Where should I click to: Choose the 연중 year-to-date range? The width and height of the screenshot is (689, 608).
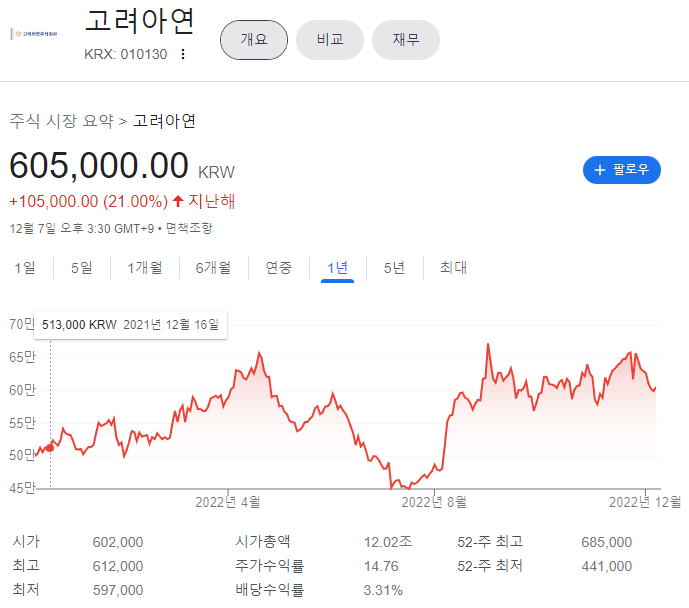(279, 268)
